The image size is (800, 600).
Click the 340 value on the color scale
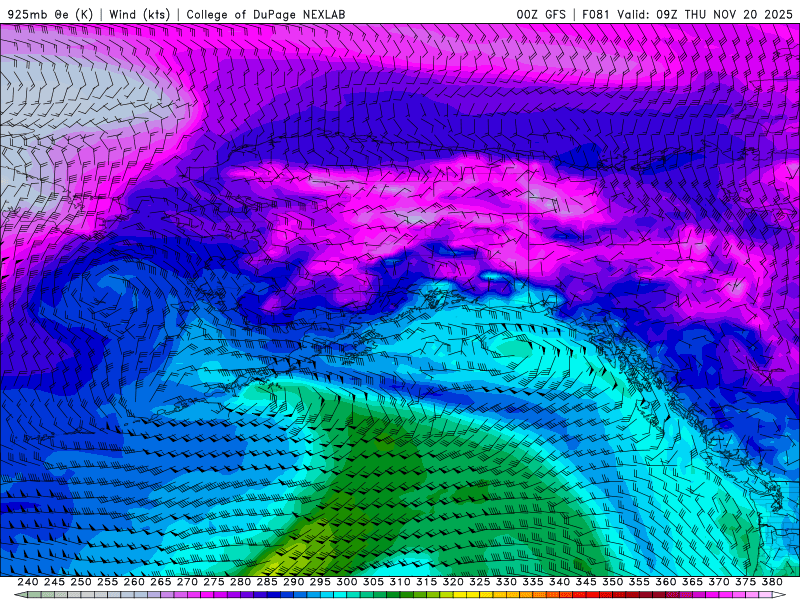[560, 582]
